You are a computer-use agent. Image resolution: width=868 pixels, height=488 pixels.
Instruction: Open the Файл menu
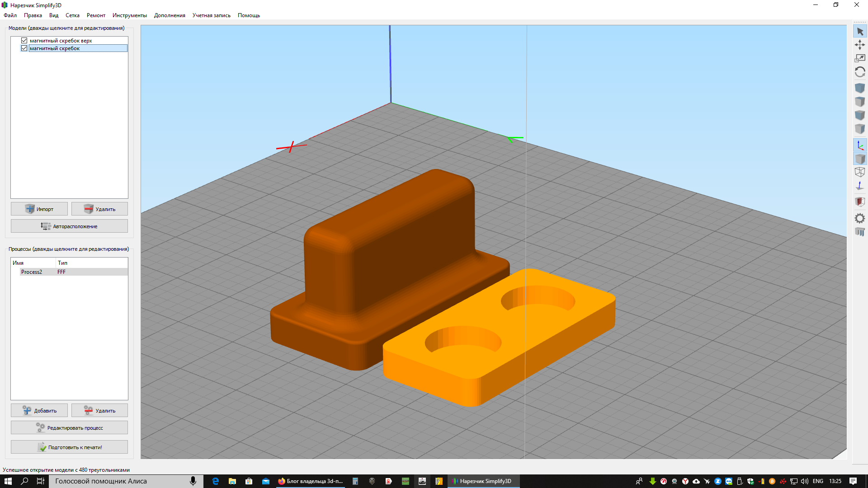coord(10,15)
